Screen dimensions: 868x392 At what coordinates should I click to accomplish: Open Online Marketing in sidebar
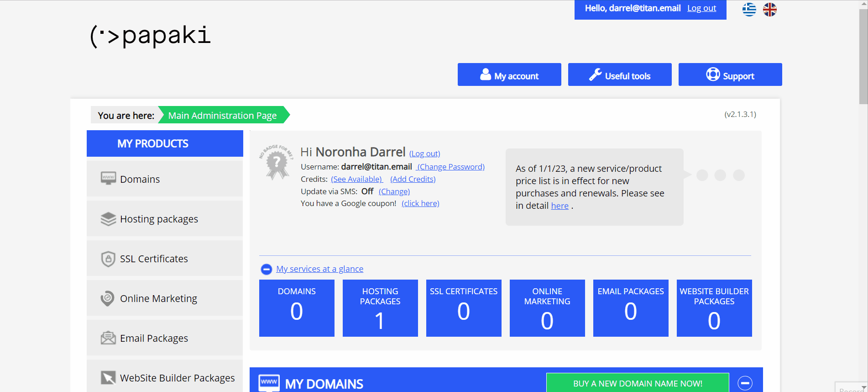coord(165,298)
